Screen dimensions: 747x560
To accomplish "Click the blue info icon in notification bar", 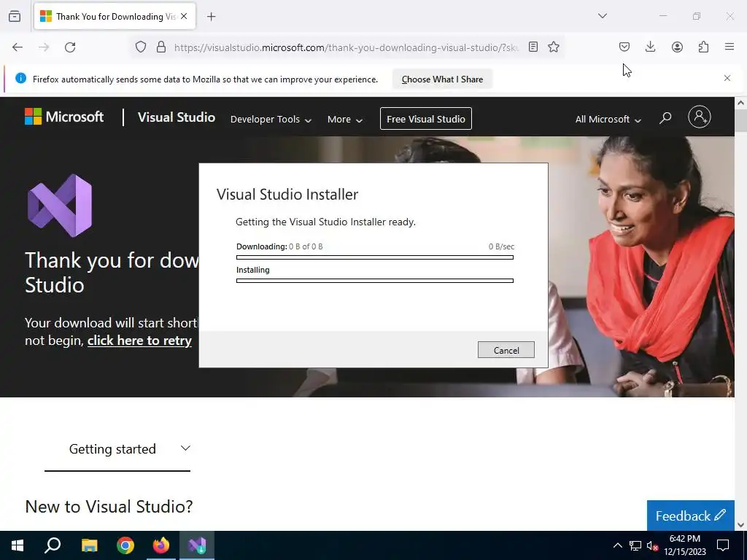I will 20,79.
